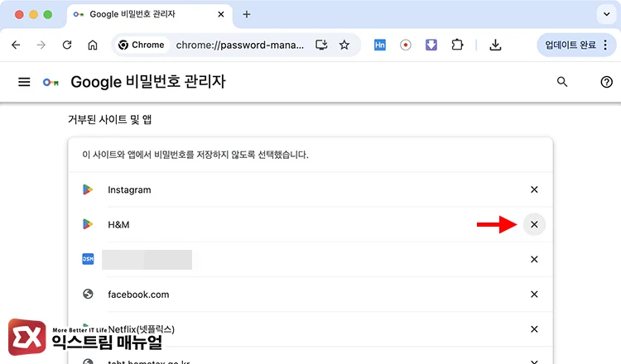The width and height of the screenshot is (621, 364).
Task: Click the Instagram entry name
Action: coord(129,190)
